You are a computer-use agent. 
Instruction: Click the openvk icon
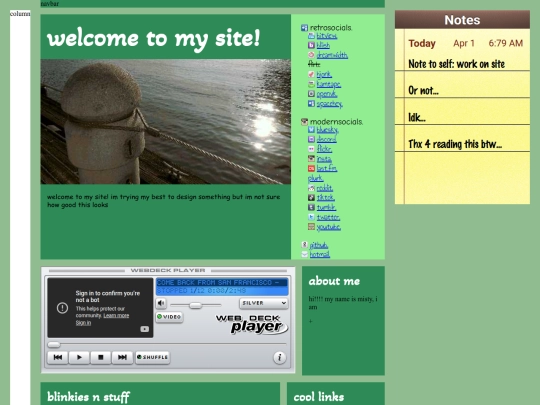(311, 93)
